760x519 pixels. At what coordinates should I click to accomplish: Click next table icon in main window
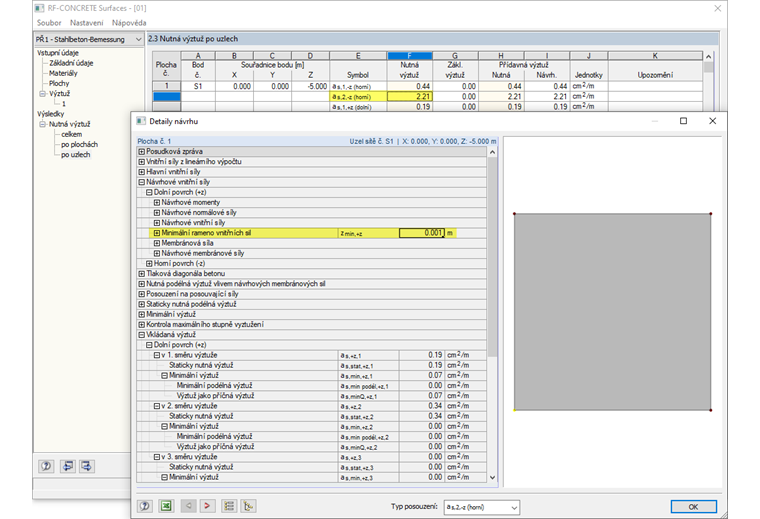pyautogui.click(x=87, y=466)
